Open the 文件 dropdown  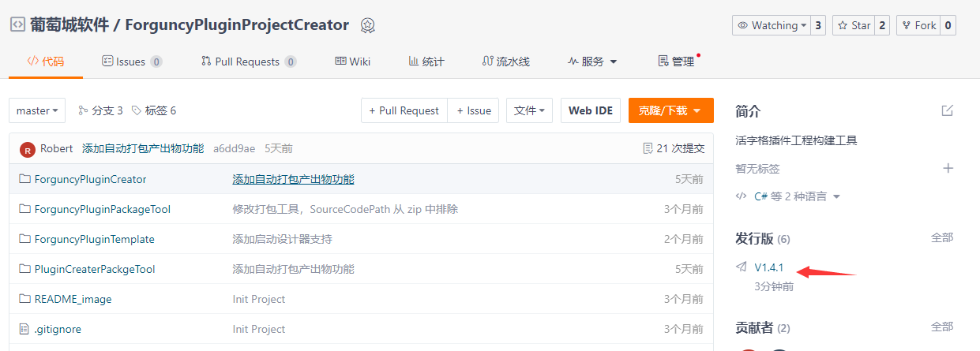(x=529, y=110)
